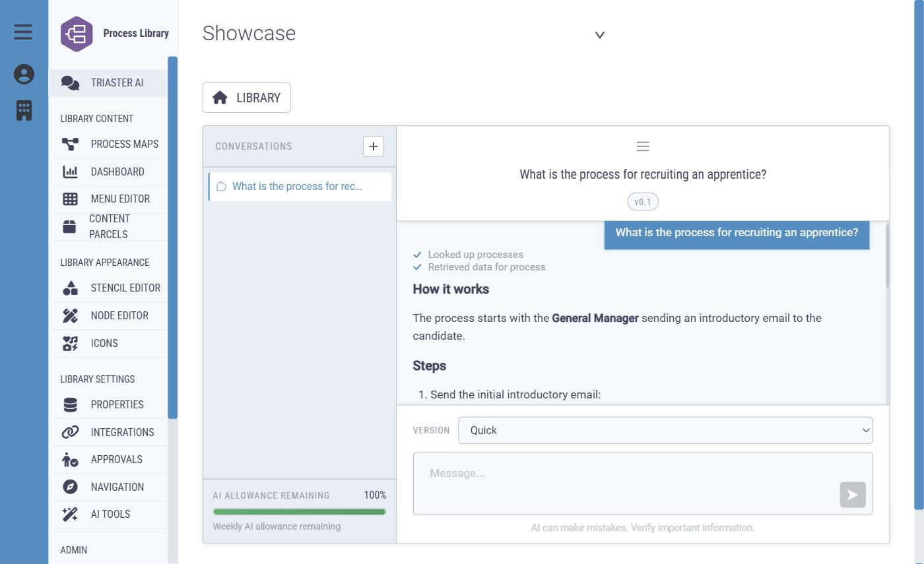Click the AI allowance progress bar
This screenshot has height=564, width=924.
tap(300, 512)
